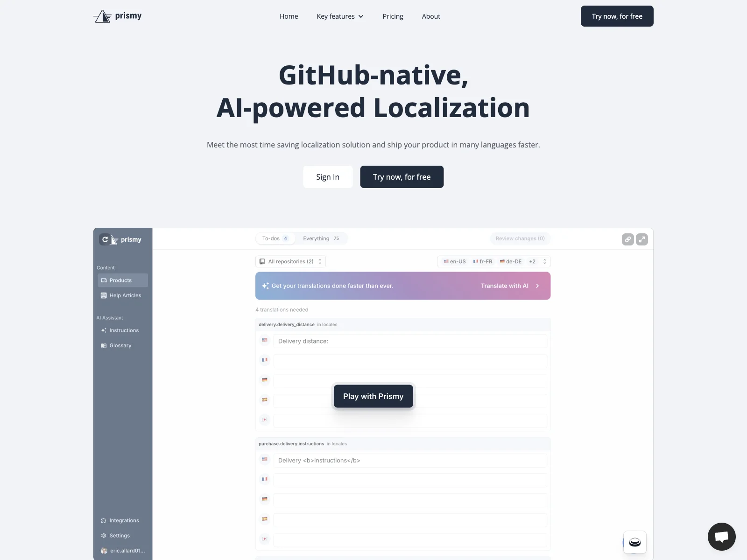Click the eric.allard01 user account
This screenshot has height=560, width=747.
123,551
